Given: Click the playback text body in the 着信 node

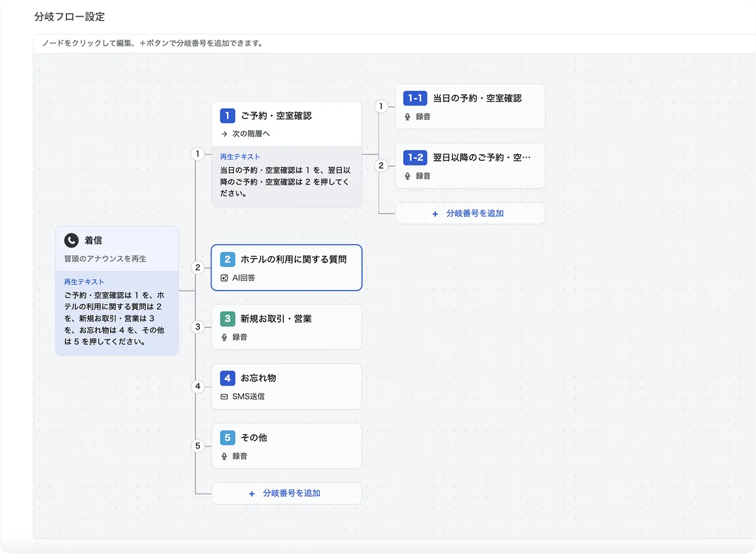Looking at the screenshot, I should tap(114, 318).
